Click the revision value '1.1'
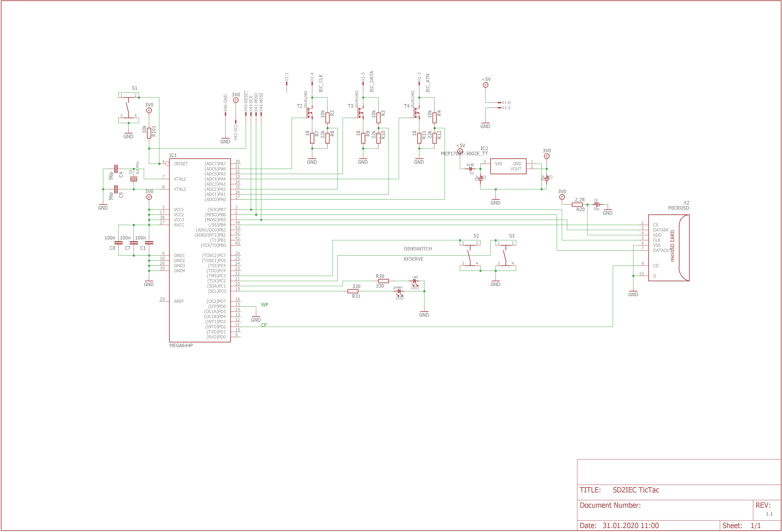Screen dimensions: 782x532 coord(769,513)
